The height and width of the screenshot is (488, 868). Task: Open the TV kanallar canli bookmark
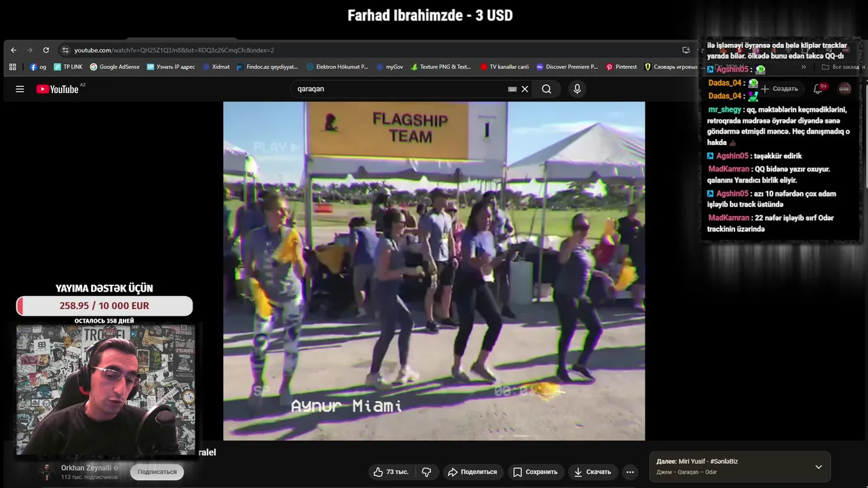(505, 67)
